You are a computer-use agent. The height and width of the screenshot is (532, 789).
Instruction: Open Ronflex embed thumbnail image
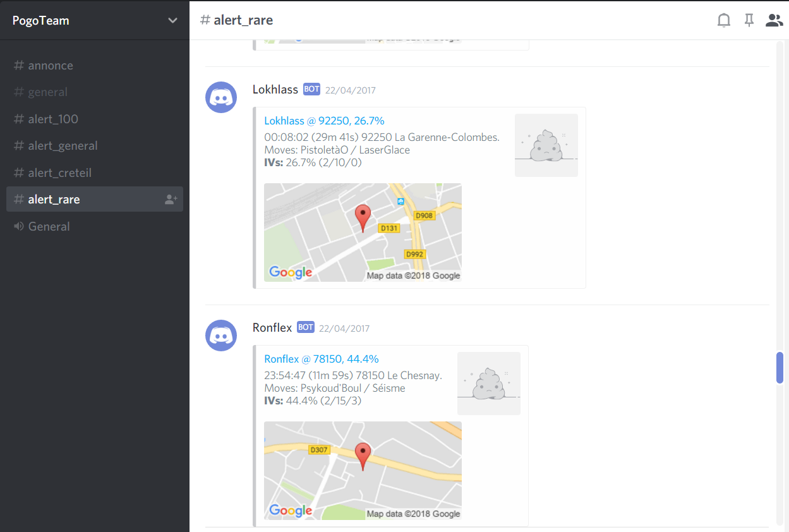tap(489, 384)
